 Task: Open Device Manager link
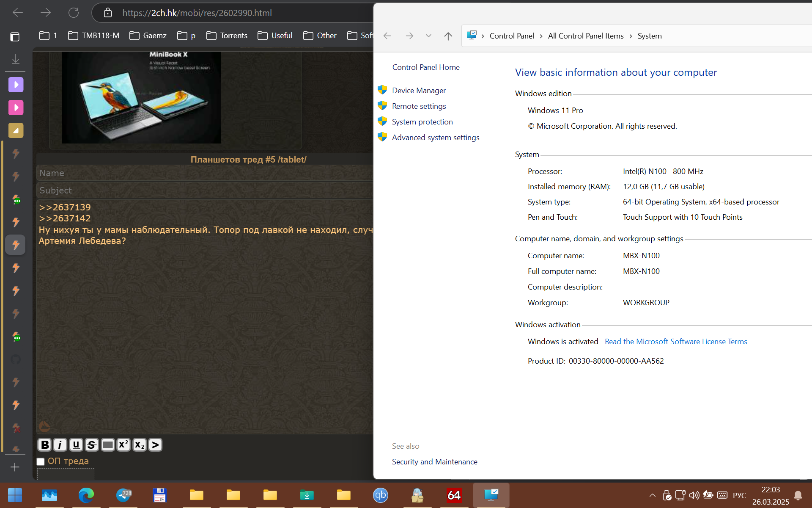click(418, 91)
